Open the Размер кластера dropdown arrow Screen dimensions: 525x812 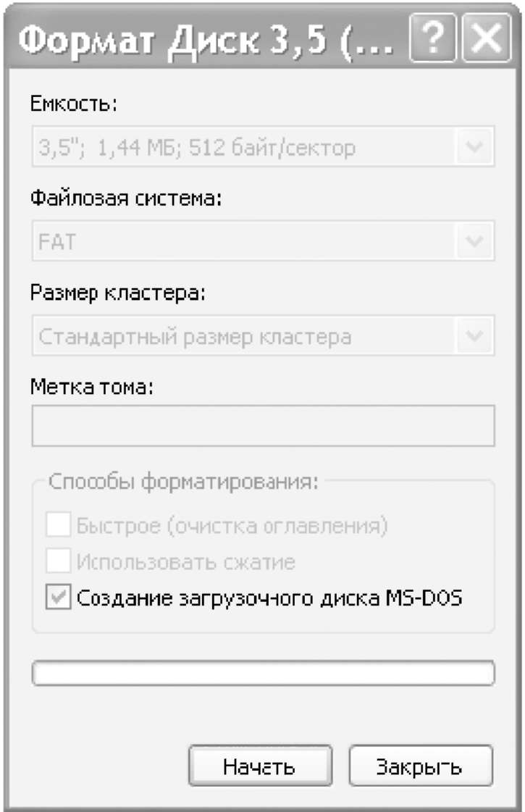click(475, 335)
